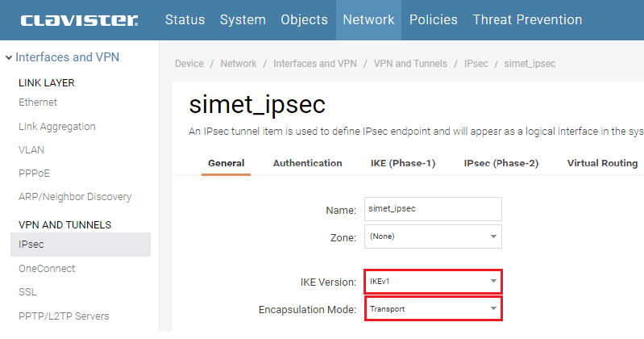
Task: Open the Status menu
Action: [185, 20]
